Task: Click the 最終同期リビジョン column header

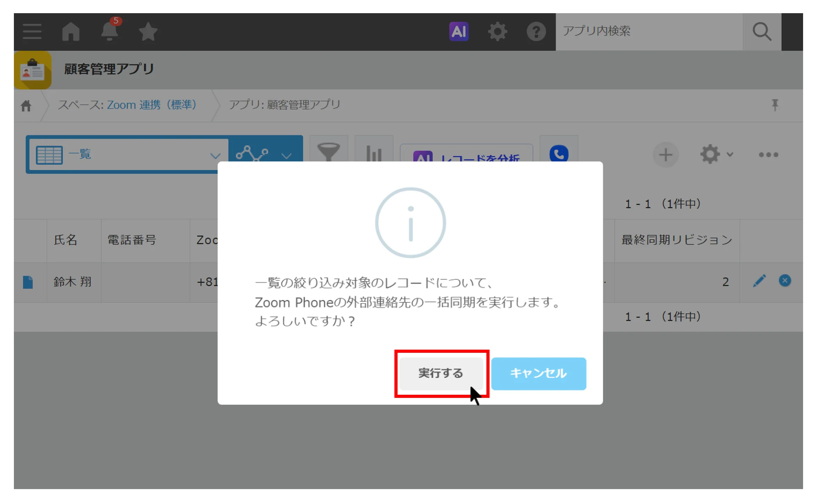Action: coord(677,240)
